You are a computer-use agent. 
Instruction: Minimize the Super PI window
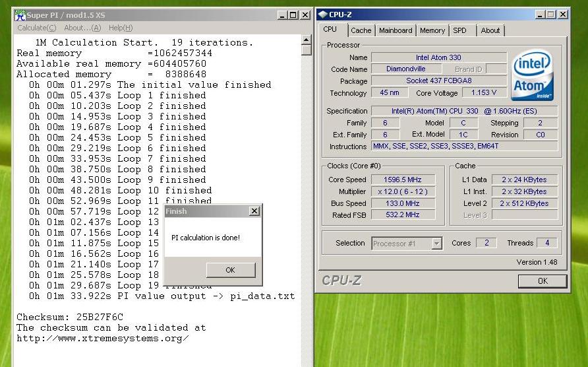tap(282, 15)
